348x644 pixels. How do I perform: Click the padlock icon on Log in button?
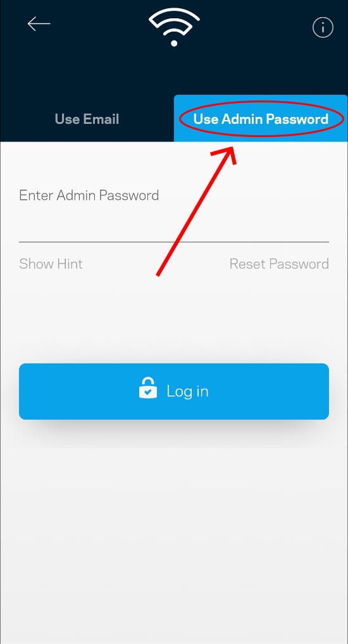(x=148, y=388)
